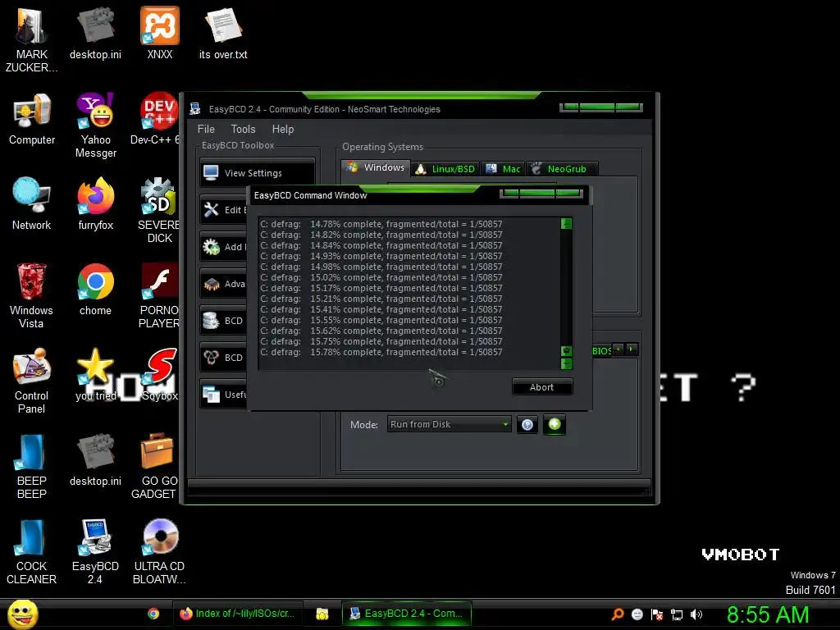
Task: Select the Computer desktop icon
Action: click(x=32, y=119)
